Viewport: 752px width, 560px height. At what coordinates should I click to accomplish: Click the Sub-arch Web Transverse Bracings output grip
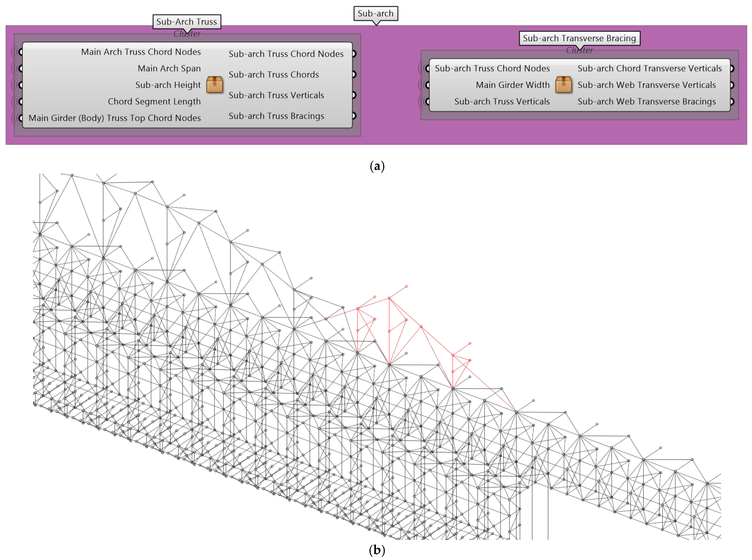pyautogui.click(x=732, y=101)
